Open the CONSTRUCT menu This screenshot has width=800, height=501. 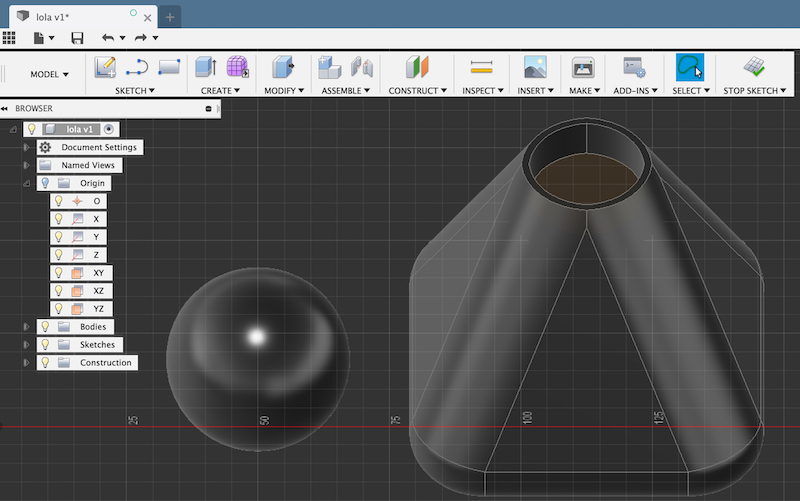[x=417, y=90]
